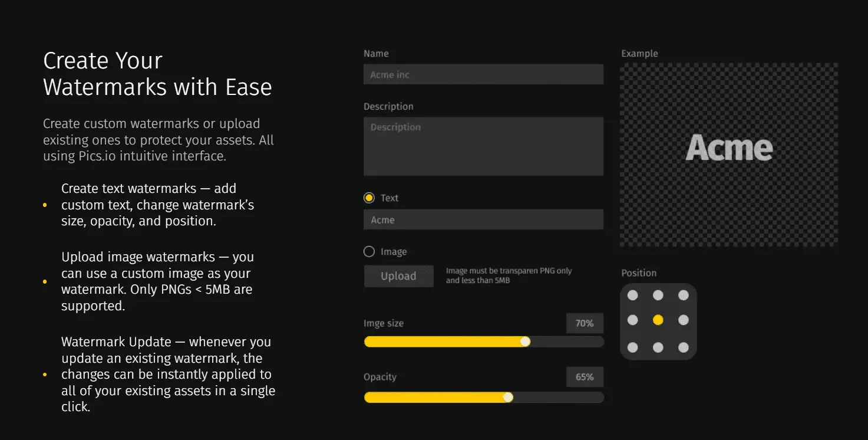Set watermark position to bottom-center dot
Viewport: 868px width, 440px height.
pos(658,347)
